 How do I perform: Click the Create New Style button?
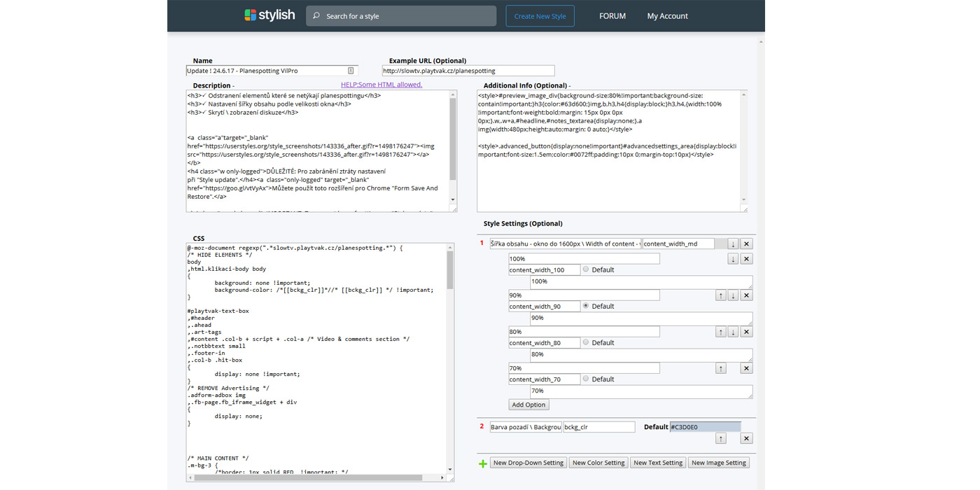click(x=540, y=16)
